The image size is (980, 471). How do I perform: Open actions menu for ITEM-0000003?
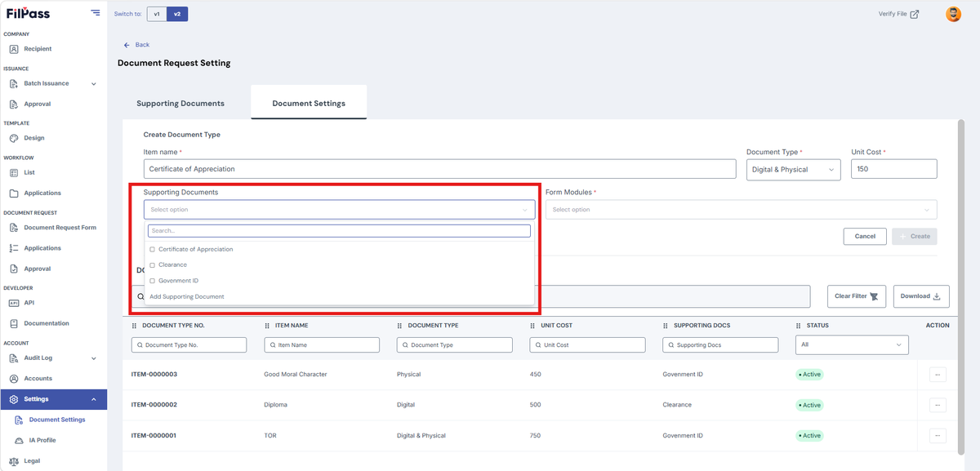point(938,375)
